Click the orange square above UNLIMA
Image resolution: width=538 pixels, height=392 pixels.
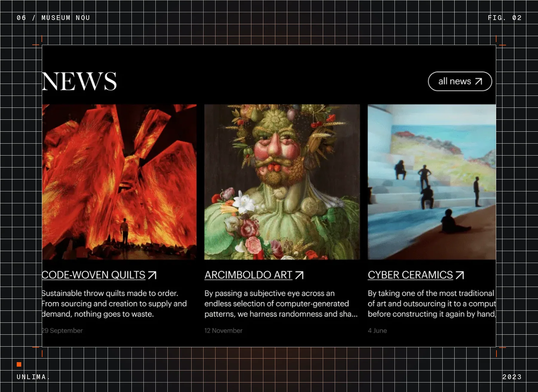19,364
